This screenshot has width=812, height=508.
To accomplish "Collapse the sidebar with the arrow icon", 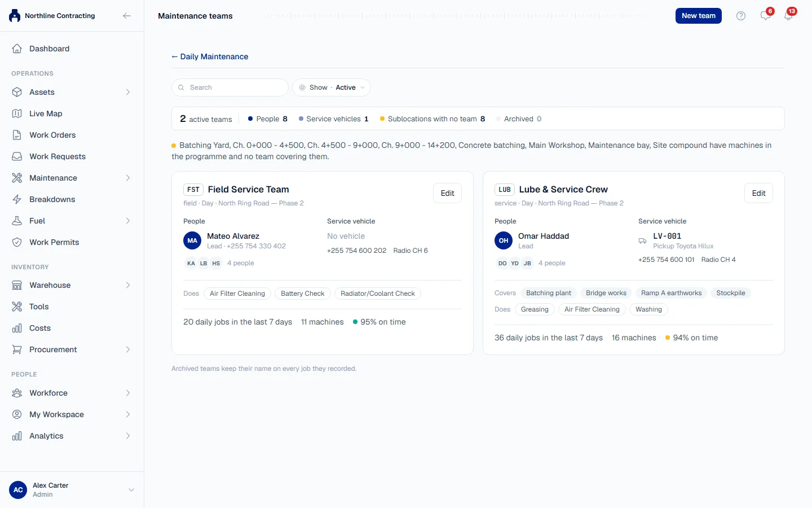I will click(127, 16).
